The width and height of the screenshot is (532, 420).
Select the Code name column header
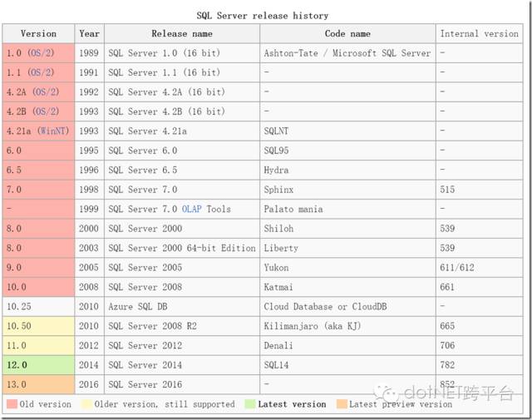(x=347, y=33)
